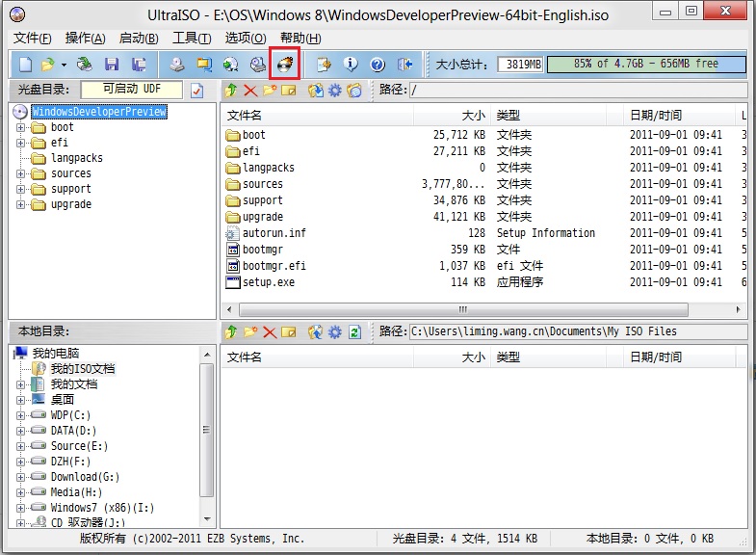Click the 3819MB total size field
The image size is (756, 555).
tap(521, 65)
